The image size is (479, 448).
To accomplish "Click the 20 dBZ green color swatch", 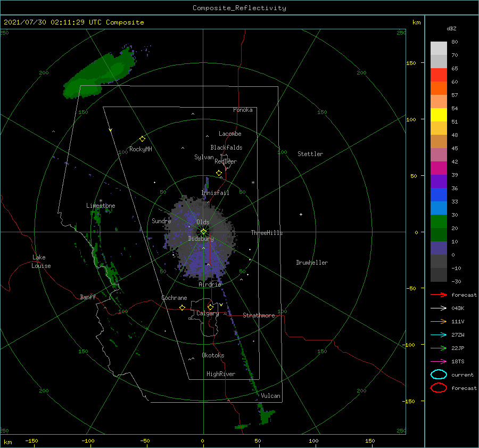I will coord(439,234).
